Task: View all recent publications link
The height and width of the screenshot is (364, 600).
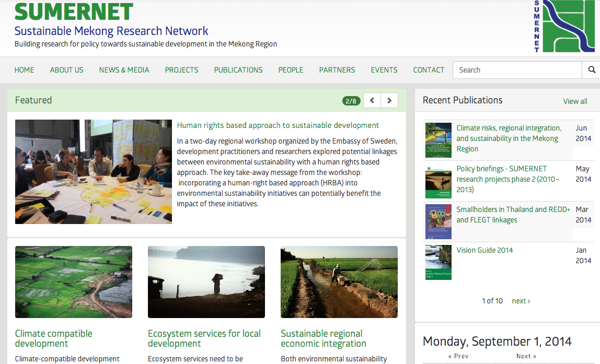Action: pyautogui.click(x=575, y=101)
